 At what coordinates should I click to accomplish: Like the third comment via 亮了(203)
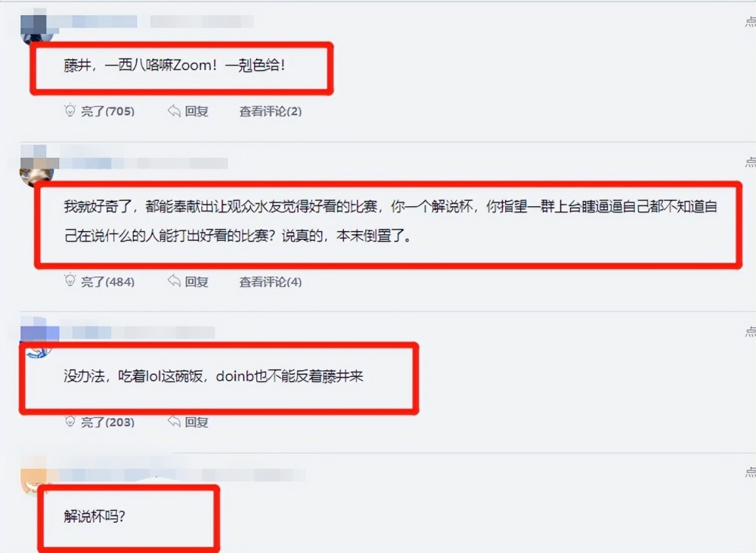(x=107, y=422)
